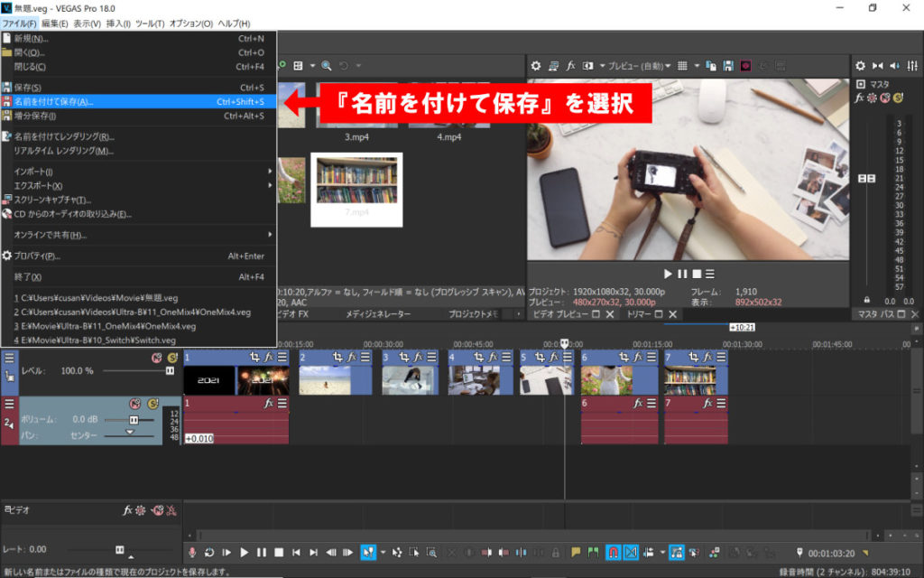Click the Play button under the video preview
This screenshot has height=578, width=924.
[x=668, y=274]
